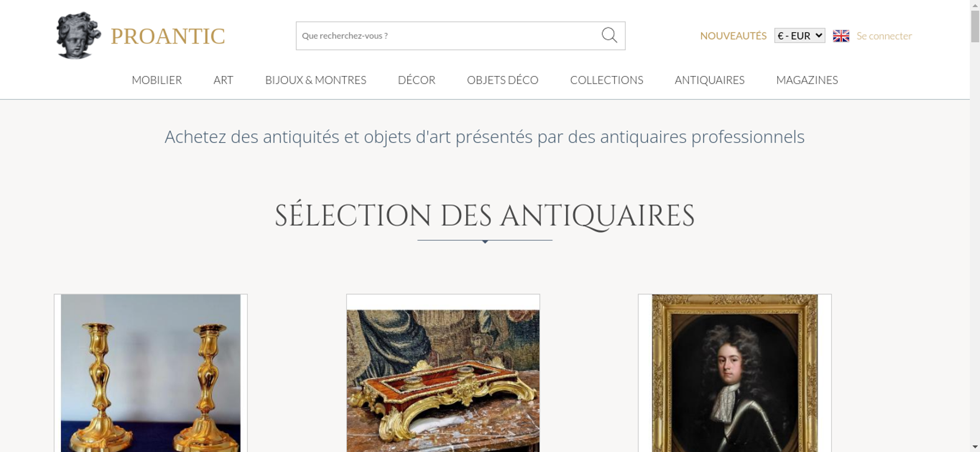Click the Se connecter link
The width and height of the screenshot is (980, 452).
tap(884, 36)
